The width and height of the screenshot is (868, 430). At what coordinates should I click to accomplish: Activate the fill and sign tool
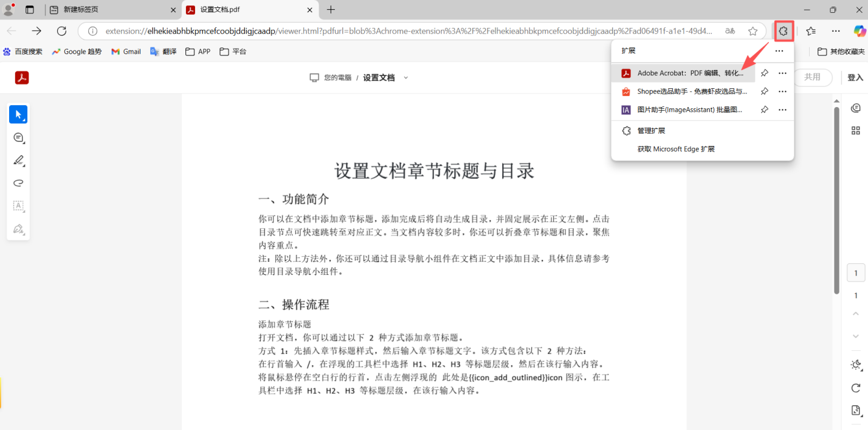click(18, 229)
